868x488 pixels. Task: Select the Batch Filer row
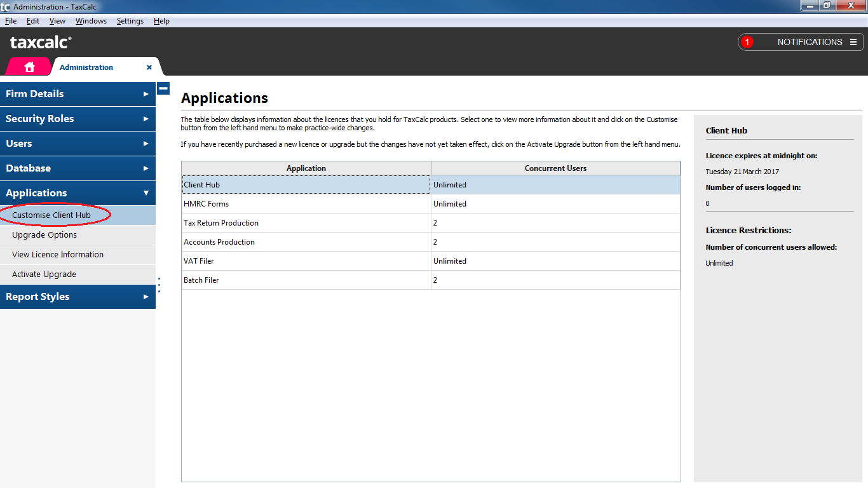tap(431, 280)
